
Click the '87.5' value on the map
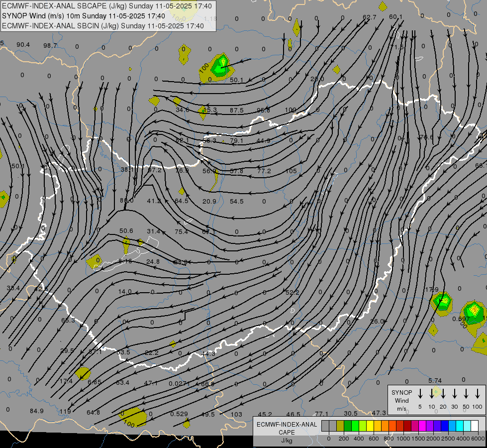236,111
